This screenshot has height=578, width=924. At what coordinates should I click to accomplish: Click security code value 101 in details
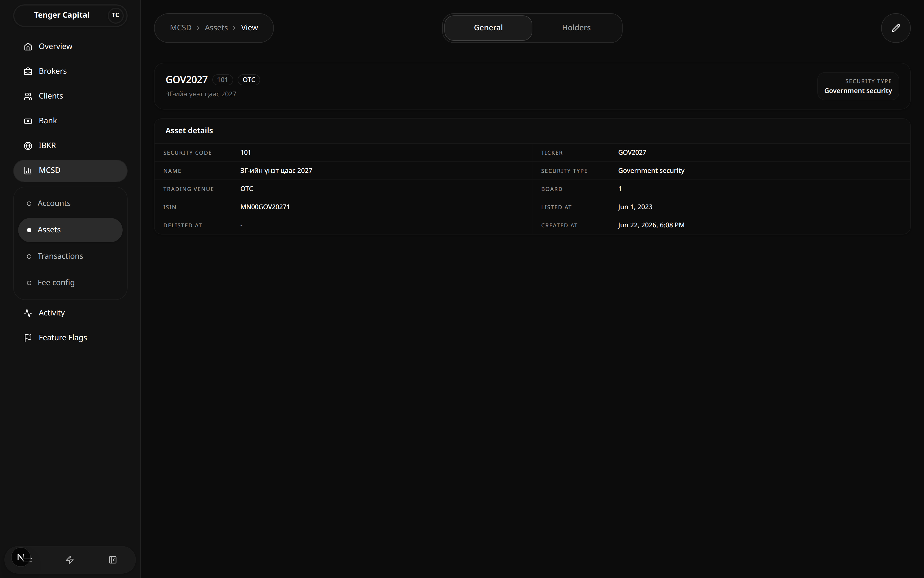(x=246, y=152)
